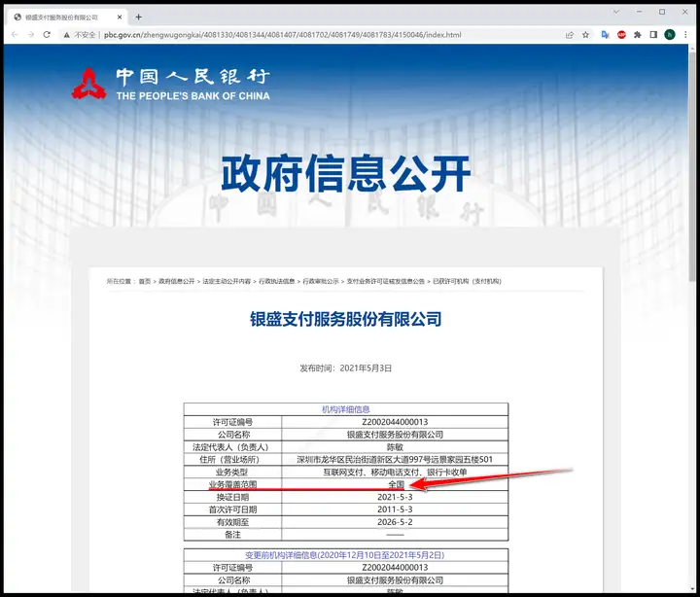The image size is (700, 597).
Task: Select the 银盛支付服务股份有限公司 tab
Action: [x=67, y=17]
